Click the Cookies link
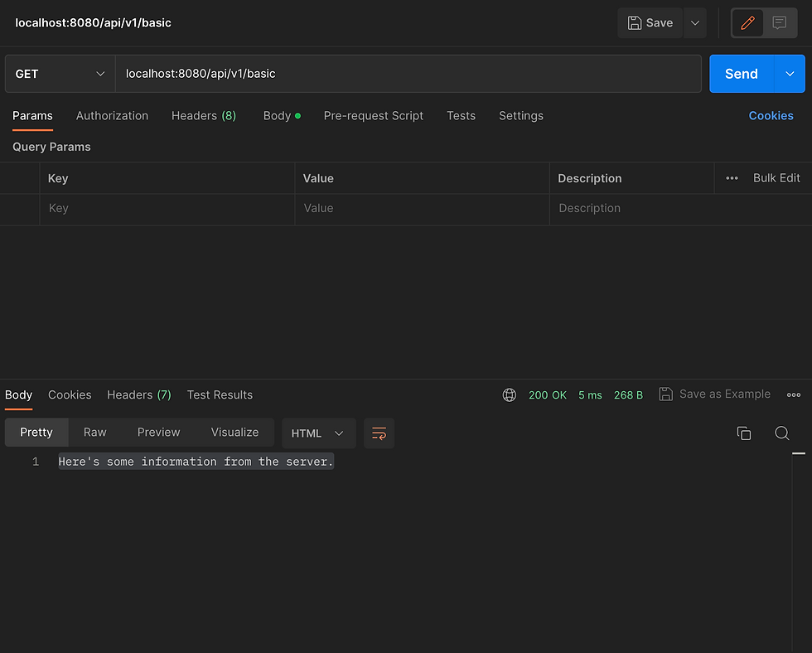Viewport: 812px width, 653px height. click(771, 116)
